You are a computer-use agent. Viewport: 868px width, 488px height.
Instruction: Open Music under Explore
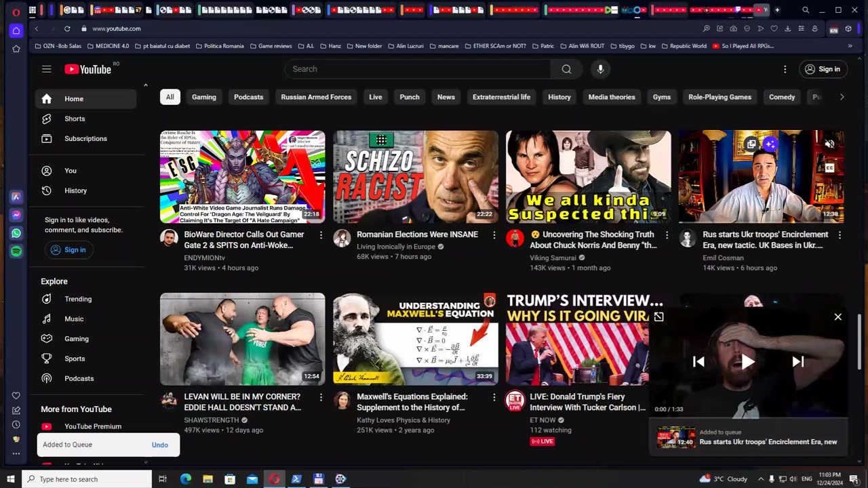tap(85, 319)
